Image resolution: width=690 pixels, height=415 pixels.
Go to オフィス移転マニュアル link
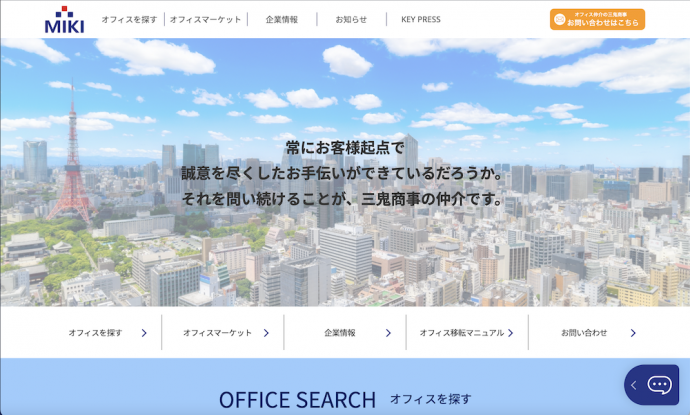pos(461,333)
